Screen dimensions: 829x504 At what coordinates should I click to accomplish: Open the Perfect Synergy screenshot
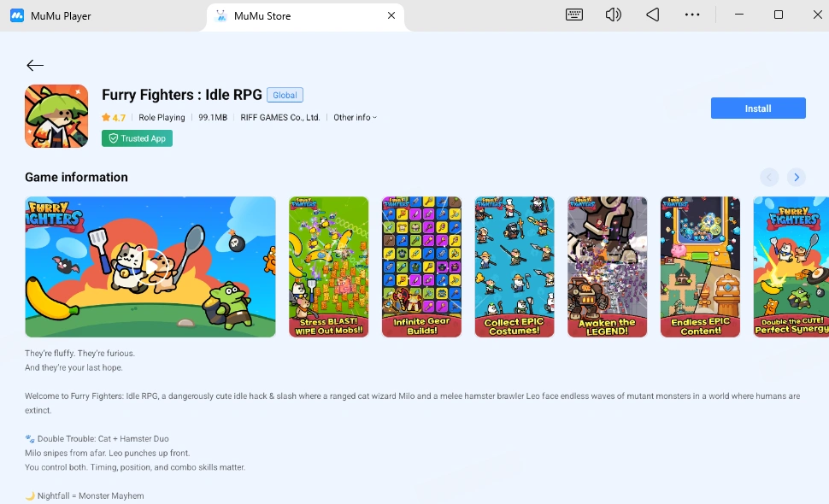pos(791,267)
